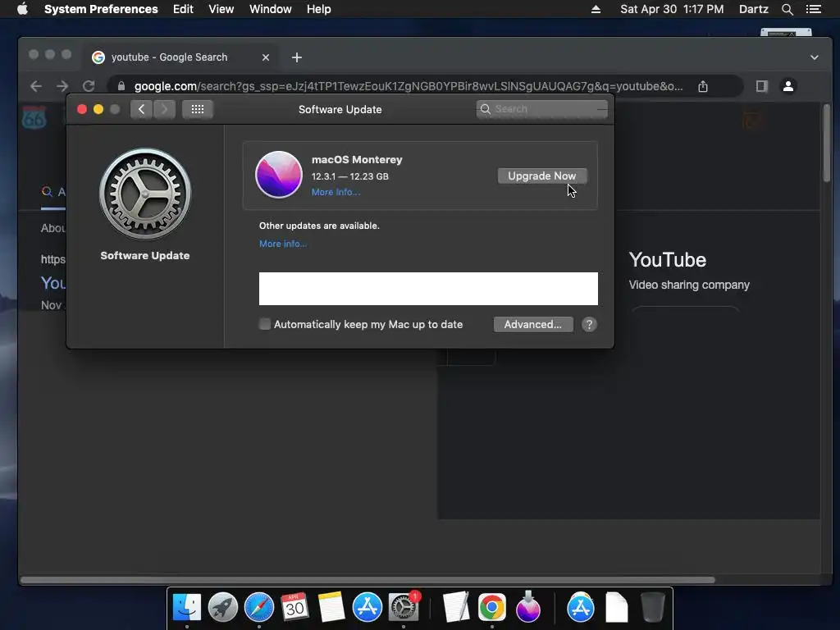Show all preferences grid

point(198,109)
